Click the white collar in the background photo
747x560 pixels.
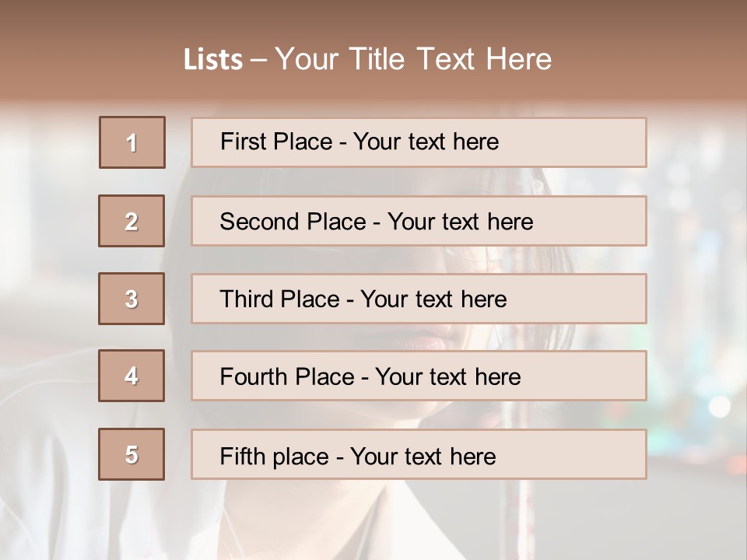click(405, 521)
